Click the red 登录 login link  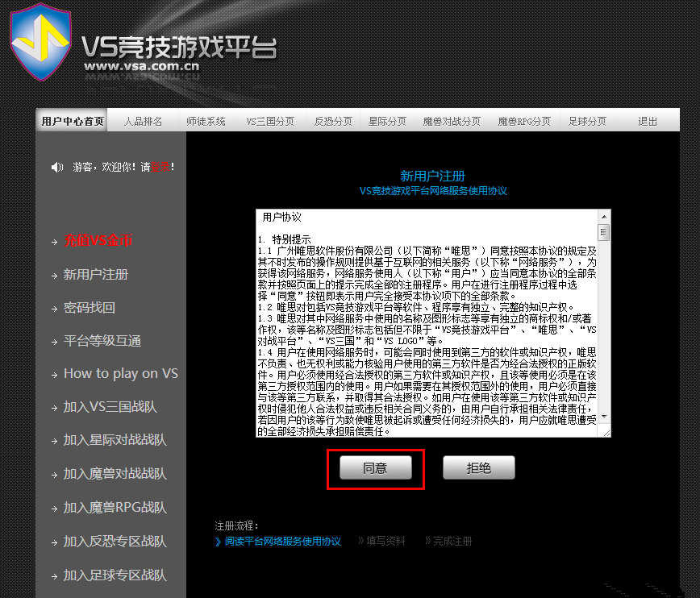pyautogui.click(x=159, y=166)
